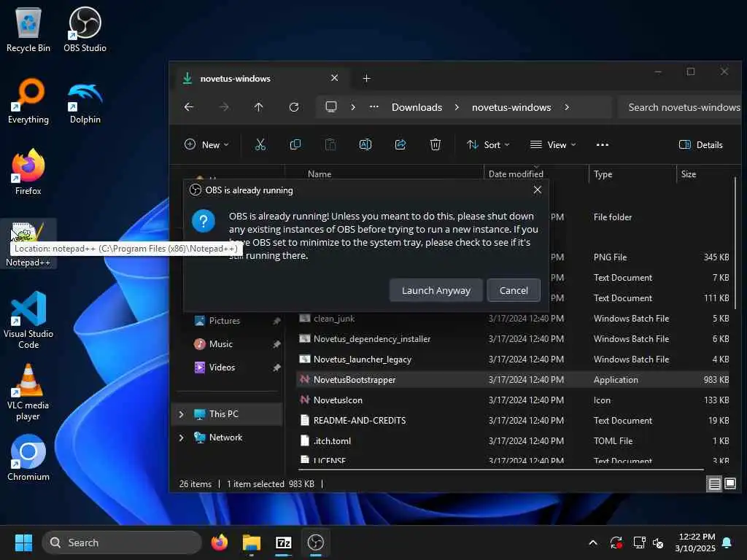
Task: Click the Search novetus-windows field
Action: coord(681,107)
